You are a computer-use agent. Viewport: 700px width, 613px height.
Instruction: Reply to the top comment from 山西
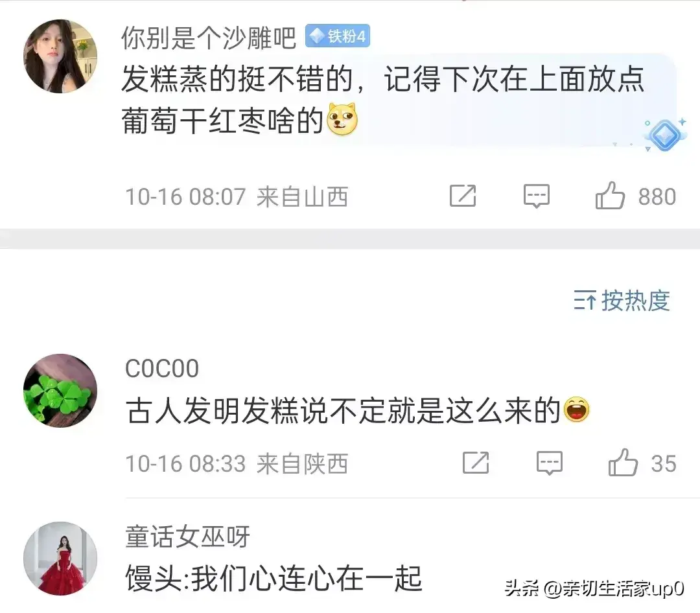pyautogui.click(x=536, y=196)
